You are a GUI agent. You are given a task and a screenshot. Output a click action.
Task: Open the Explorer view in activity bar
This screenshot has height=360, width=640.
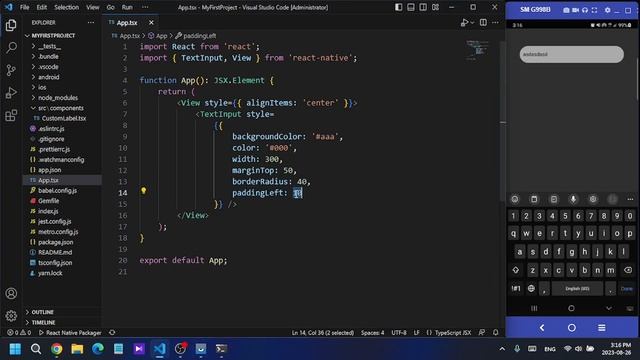11,25
